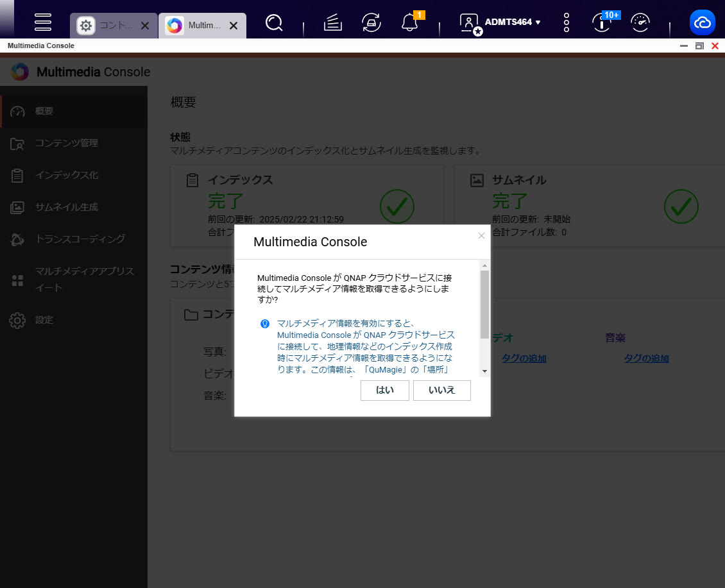
Task: Select 概要 in the sidebar
Action: click(74, 111)
